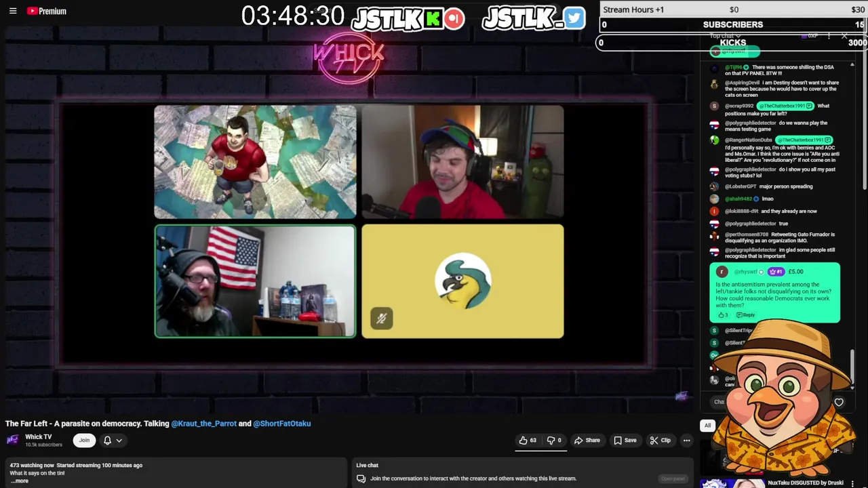Save the video to a playlist

(625, 441)
